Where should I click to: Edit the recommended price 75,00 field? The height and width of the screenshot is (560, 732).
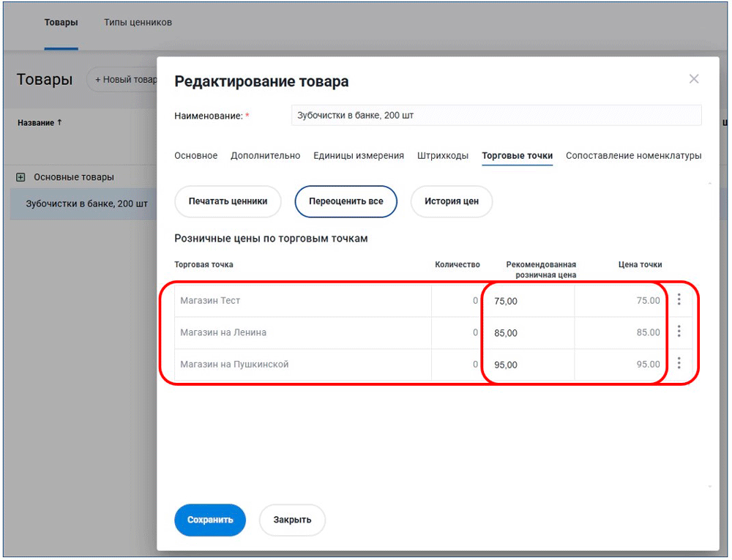coord(527,300)
